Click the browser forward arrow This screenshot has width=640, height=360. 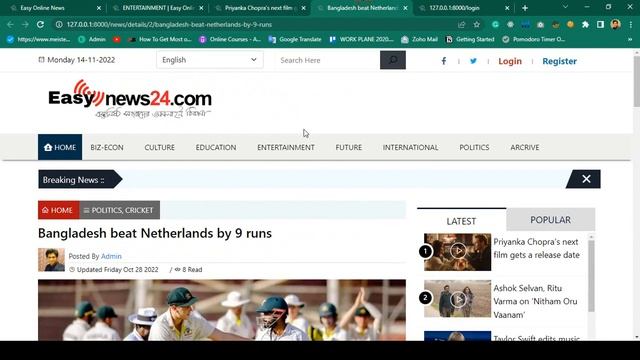coord(25,24)
